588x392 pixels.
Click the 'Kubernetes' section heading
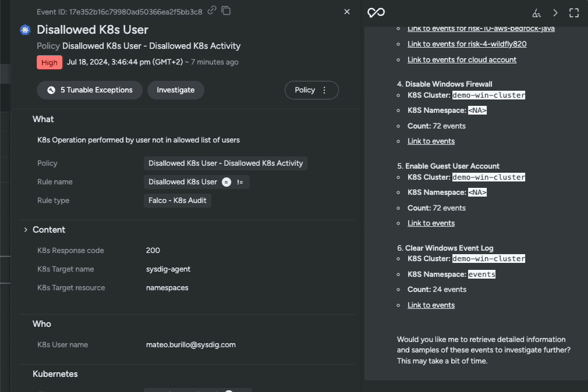point(55,374)
